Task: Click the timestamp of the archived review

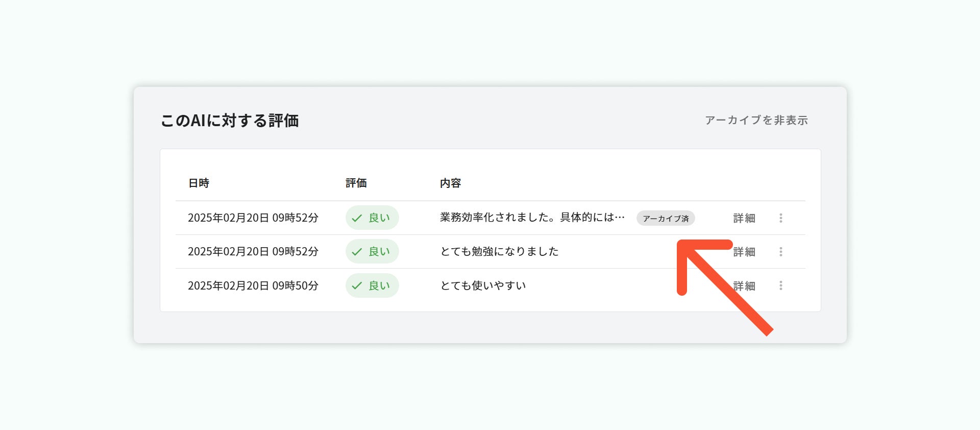Action: coord(253,218)
